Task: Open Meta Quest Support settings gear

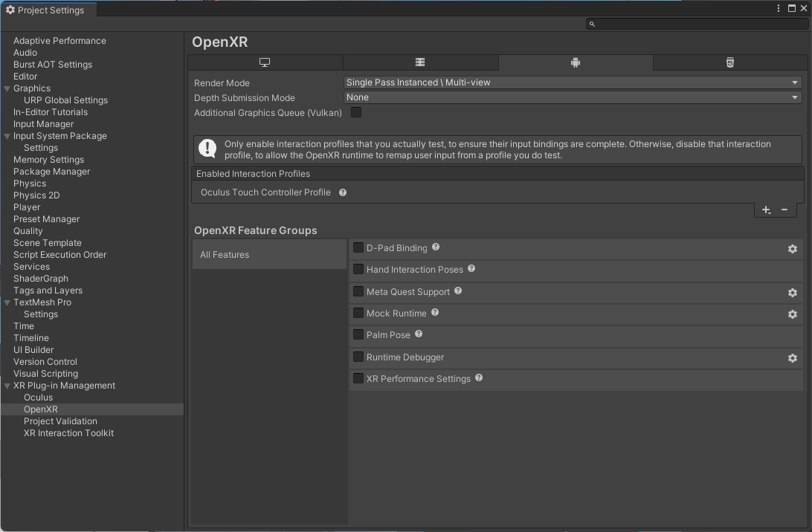Action: pos(793,293)
